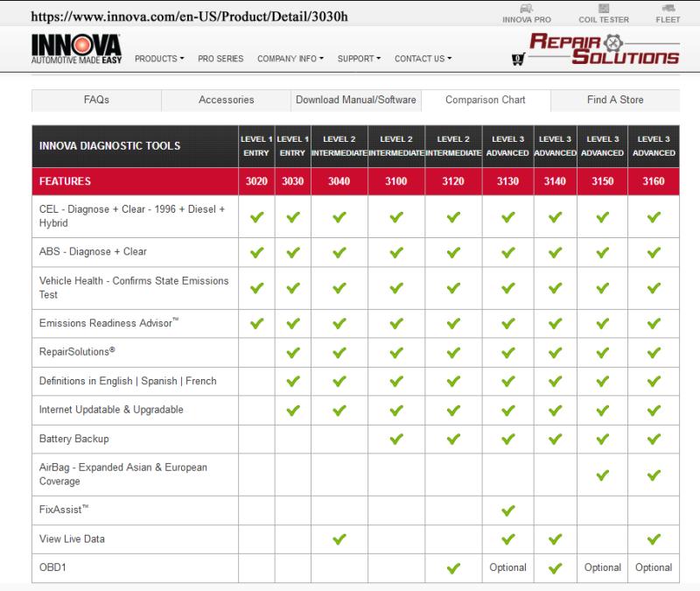Open the Support dropdown menu
Screen dimensions: 700x591
point(359,59)
